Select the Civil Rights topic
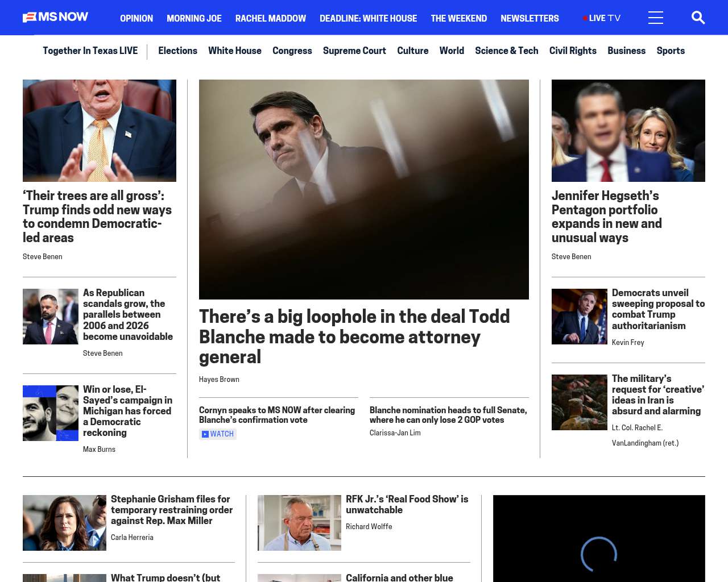The width and height of the screenshot is (728, 582). [573, 51]
